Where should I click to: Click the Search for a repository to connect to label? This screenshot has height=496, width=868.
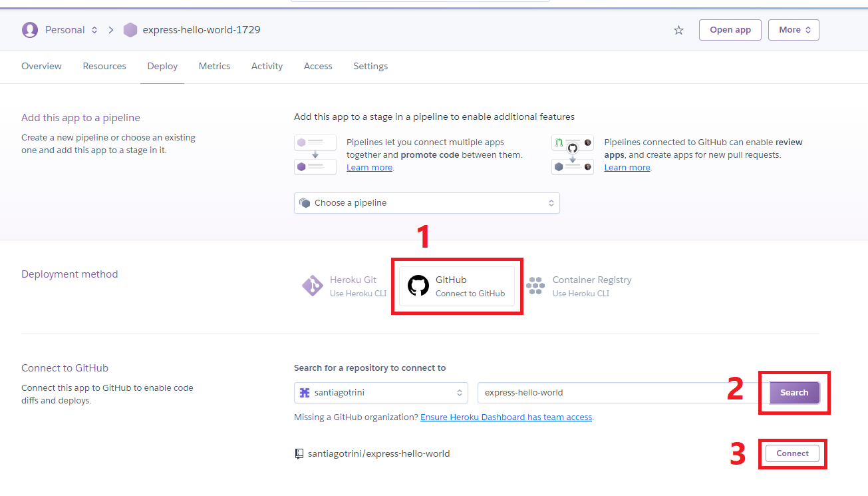[370, 368]
